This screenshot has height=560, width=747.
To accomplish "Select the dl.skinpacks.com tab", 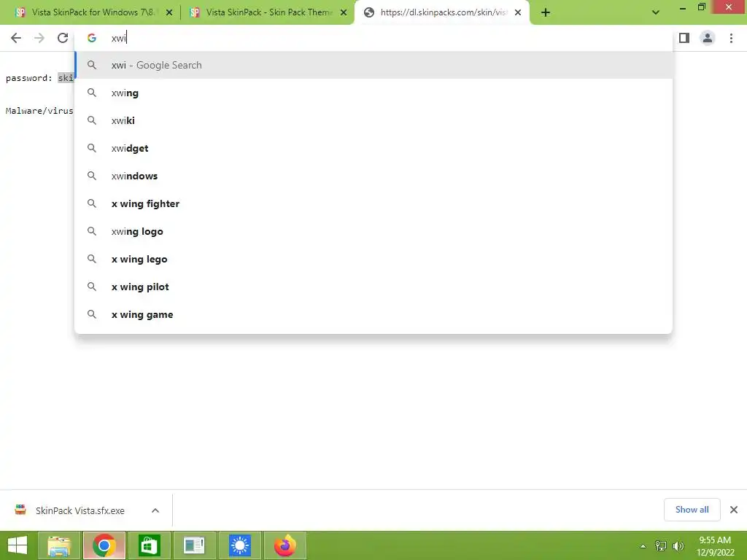I will [x=442, y=12].
